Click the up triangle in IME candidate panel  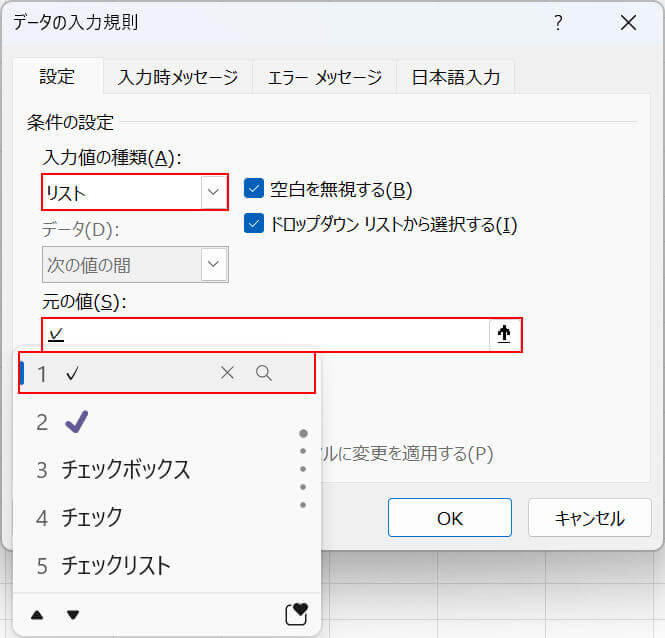[x=36, y=614]
